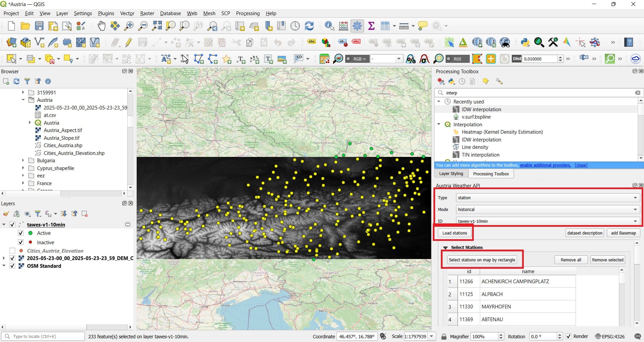Click the help question mark icon
The width and height of the screenshot is (644, 342).
coord(629,42)
